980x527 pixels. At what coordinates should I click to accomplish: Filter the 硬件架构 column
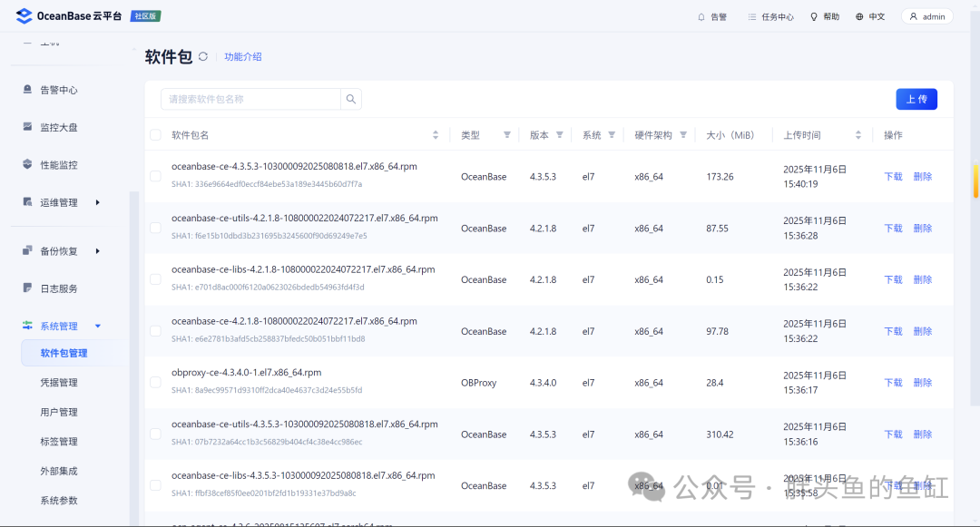pos(683,135)
